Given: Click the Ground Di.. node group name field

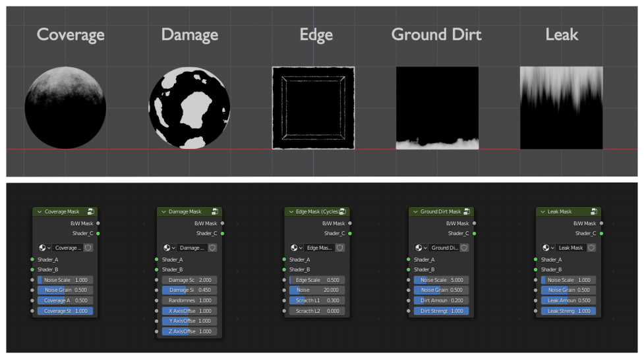Looking at the screenshot, I should (444, 248).
